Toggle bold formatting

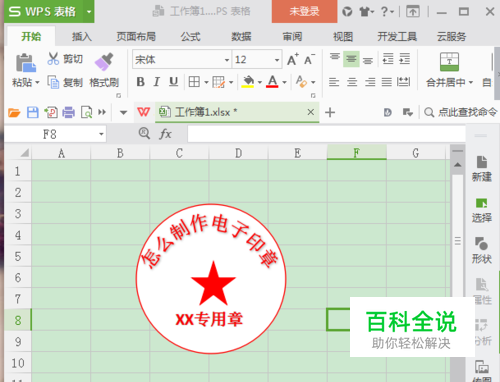tap(140, 82)
